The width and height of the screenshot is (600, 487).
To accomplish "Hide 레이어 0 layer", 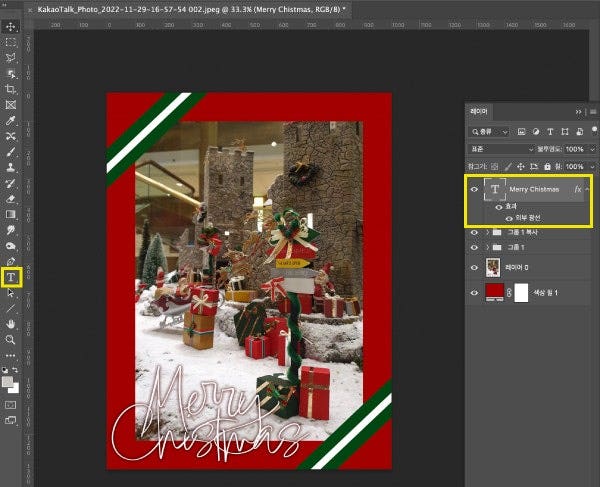I will click(474, 267).
